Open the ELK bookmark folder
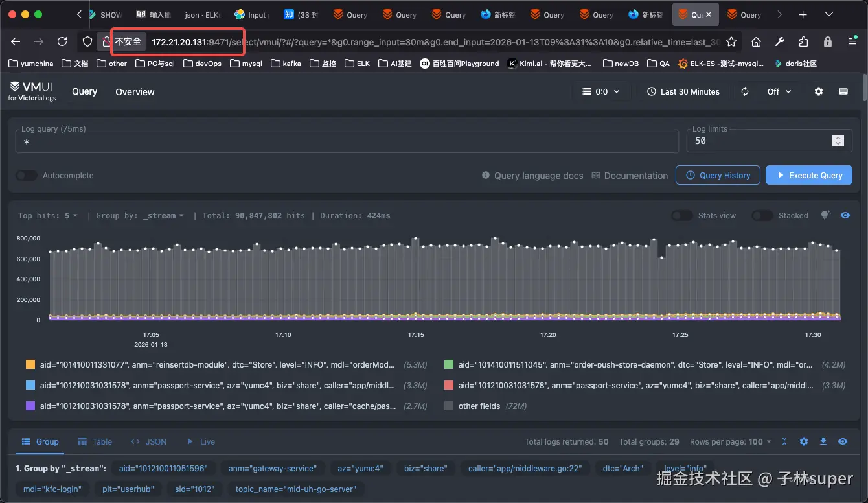Image resolution: width=868 pixels, height=503 pixels. [358, 64]
